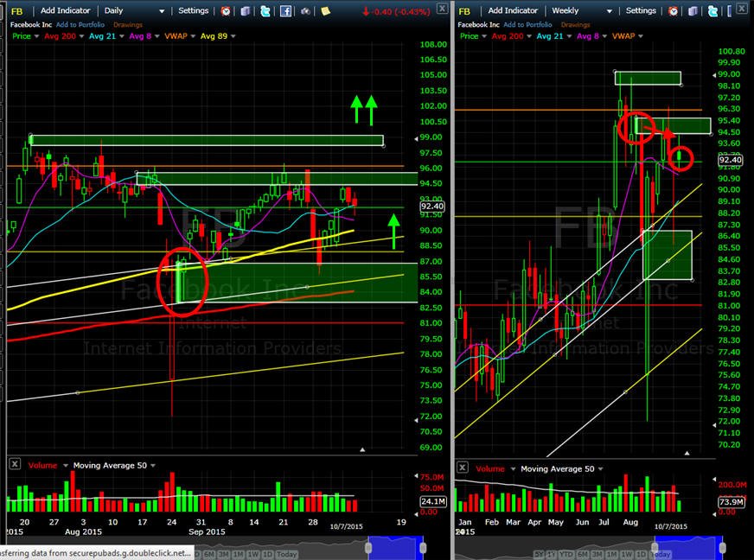
Task: Open Settings in Weekly chart
Action: coord(641,10)
